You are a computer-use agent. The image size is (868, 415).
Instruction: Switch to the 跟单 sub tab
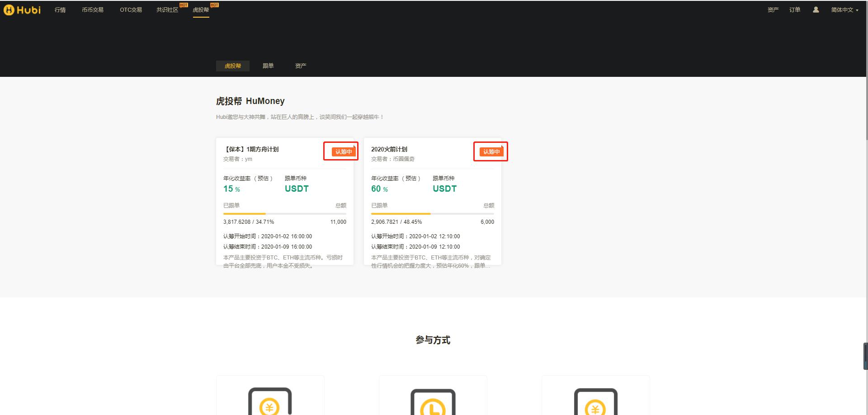(x=268, y=66)
